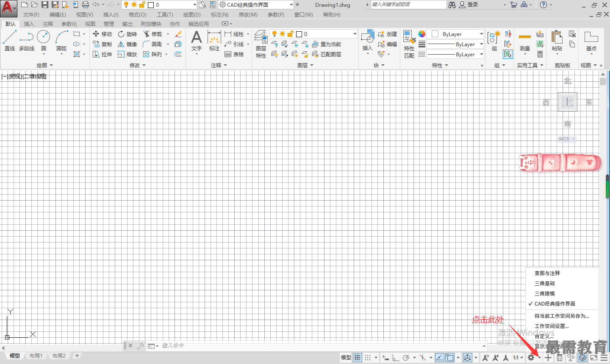
Task: Click the 阵列 array tool
Action: point(152,54)
